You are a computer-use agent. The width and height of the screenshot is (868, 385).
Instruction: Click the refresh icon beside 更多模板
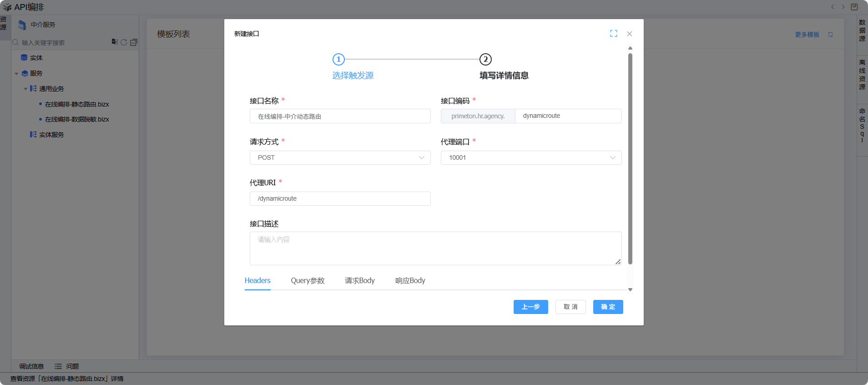830,35
